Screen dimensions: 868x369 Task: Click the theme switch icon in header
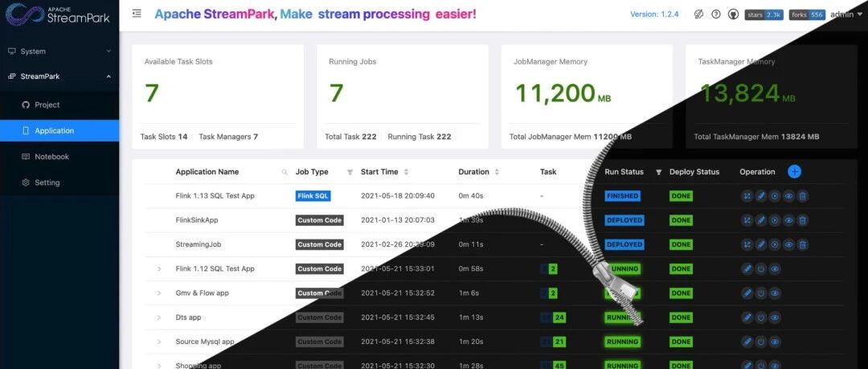(x=698, y=14)
